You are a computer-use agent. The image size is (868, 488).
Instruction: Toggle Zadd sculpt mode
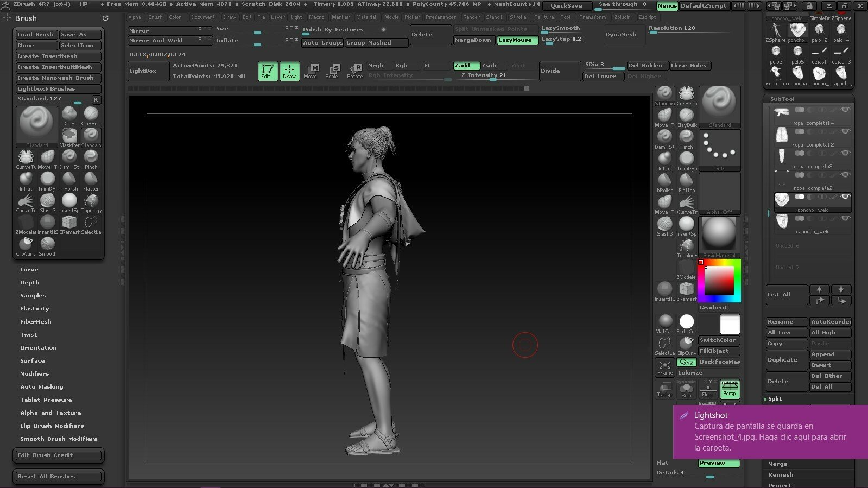466,65
